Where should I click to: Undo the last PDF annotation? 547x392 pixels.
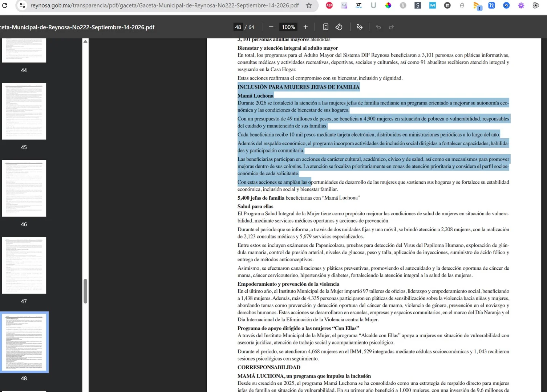378,27
